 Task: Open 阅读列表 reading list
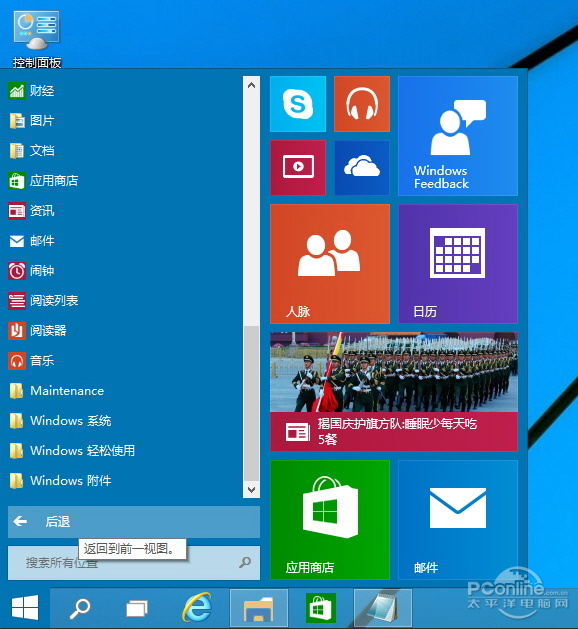[x=43, y=300]
